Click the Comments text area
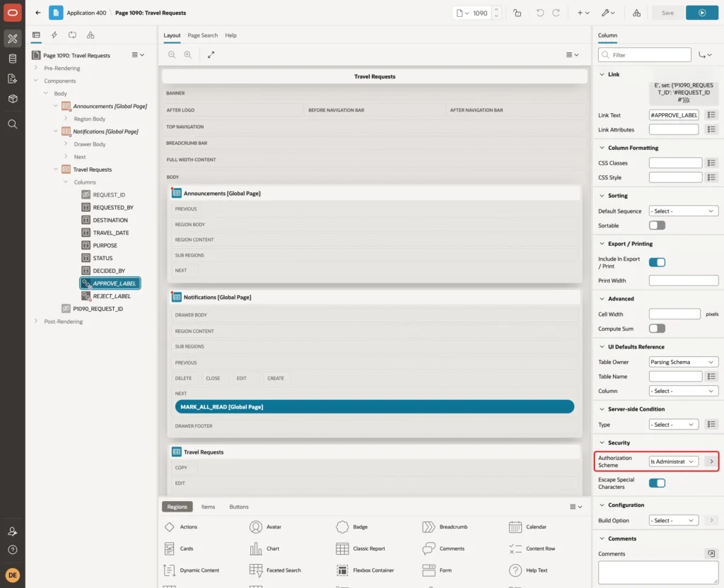This screenshot has height=588, width=724. (658, 572)
